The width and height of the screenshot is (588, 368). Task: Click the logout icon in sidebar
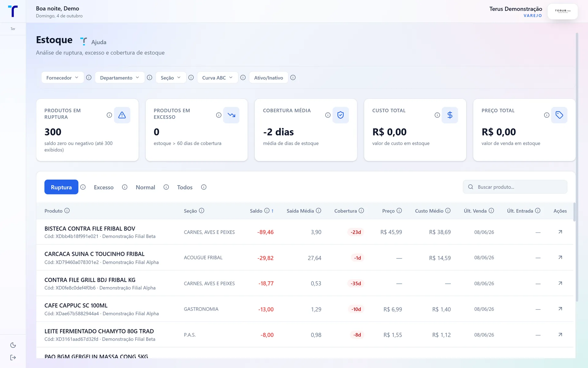[x=13, y=358]
